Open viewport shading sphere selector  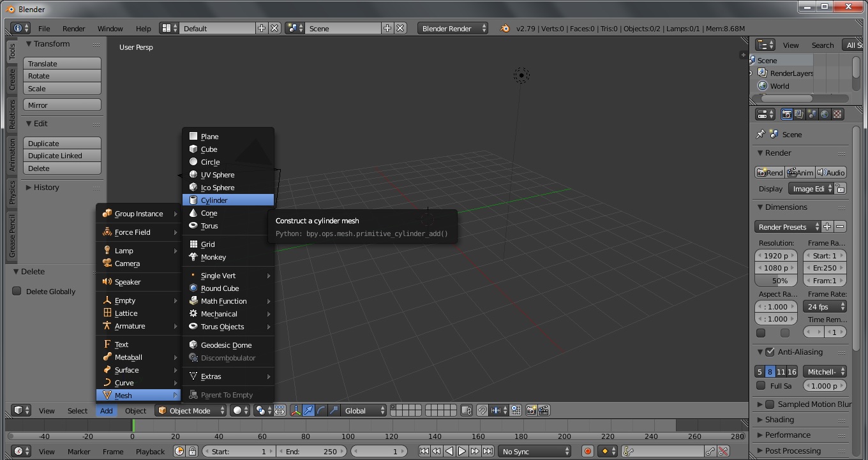(240, 410)
